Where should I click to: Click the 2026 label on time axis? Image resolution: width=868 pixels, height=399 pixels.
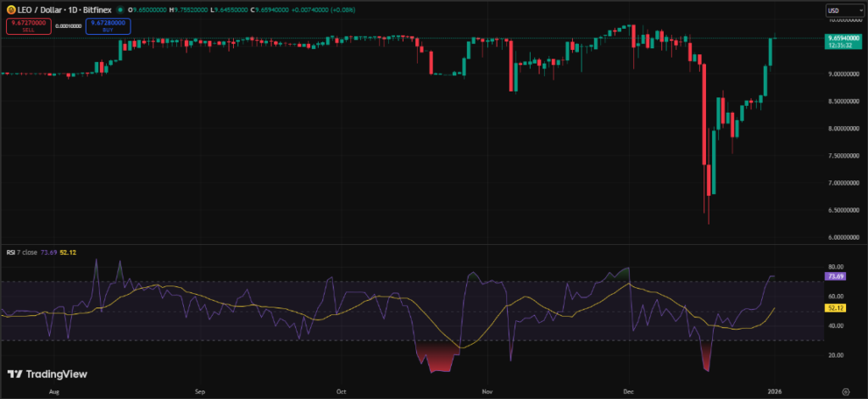(x=772, y=393)
